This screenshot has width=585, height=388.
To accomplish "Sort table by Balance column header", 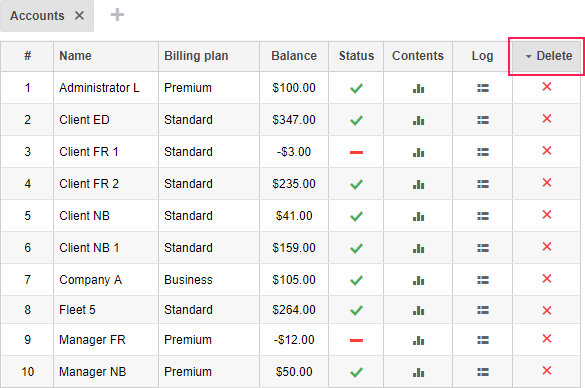I will tap(294, 56).
